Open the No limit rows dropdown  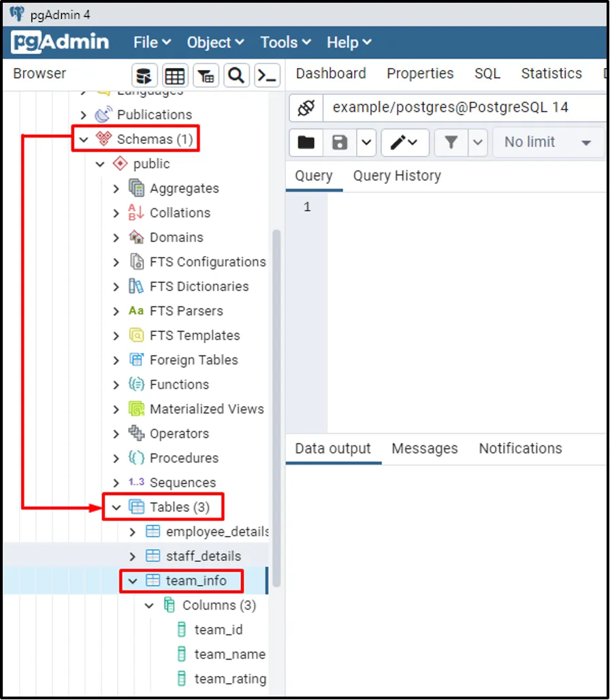(549, 142)
